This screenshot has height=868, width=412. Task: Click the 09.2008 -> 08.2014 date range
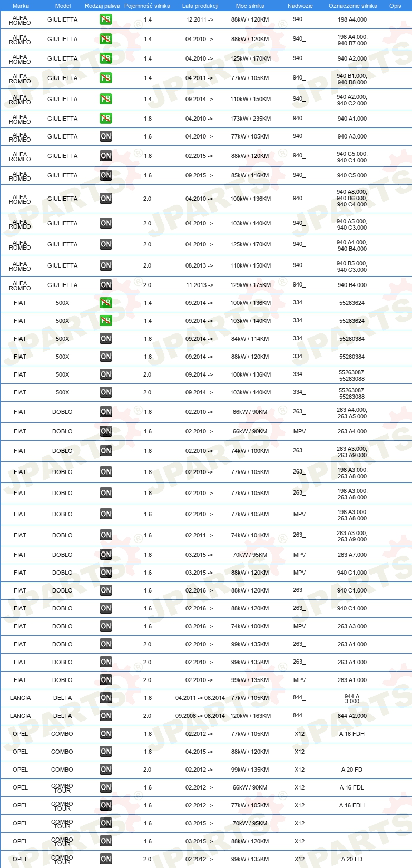click(200, 716)
